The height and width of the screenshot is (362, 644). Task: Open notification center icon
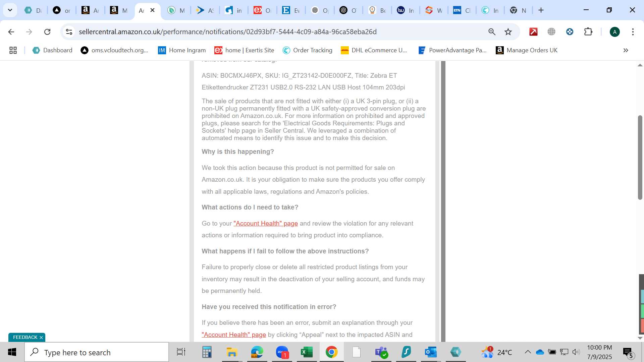[628, 352]
